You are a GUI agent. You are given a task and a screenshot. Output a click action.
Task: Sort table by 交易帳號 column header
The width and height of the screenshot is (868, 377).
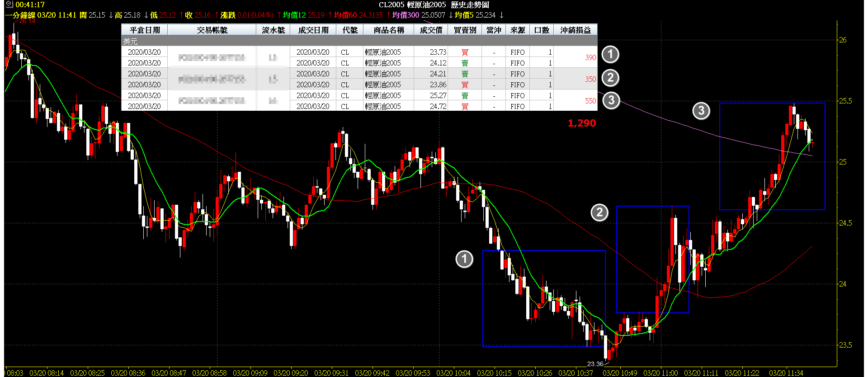point(212,30)
